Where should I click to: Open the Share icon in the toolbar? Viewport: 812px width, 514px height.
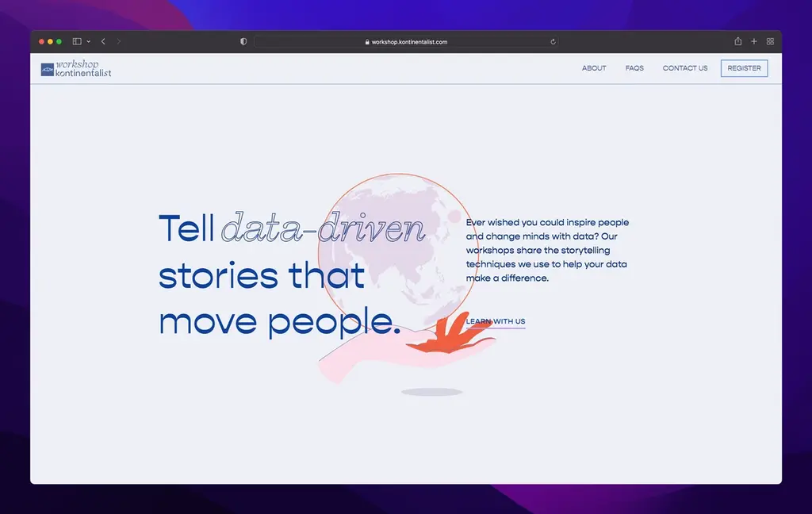tap(738, 41)
